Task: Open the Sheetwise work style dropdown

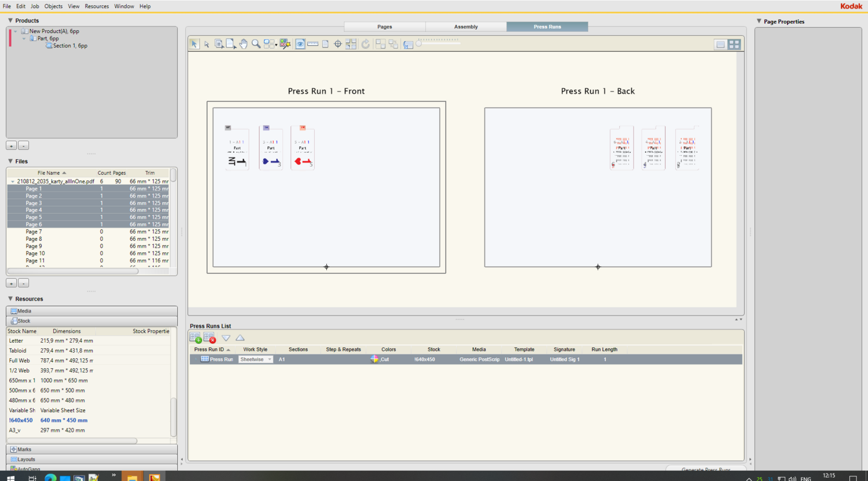Action: pos(255,359)
